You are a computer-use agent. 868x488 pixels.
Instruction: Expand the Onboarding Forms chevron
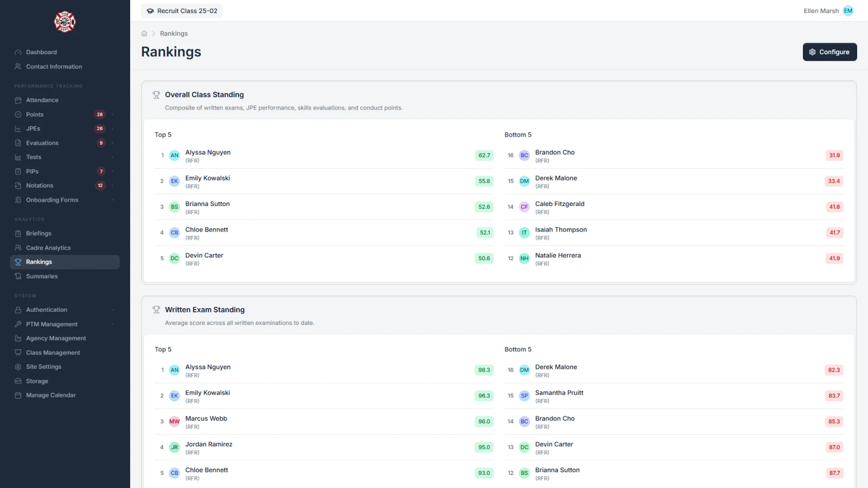click(112, 200)
